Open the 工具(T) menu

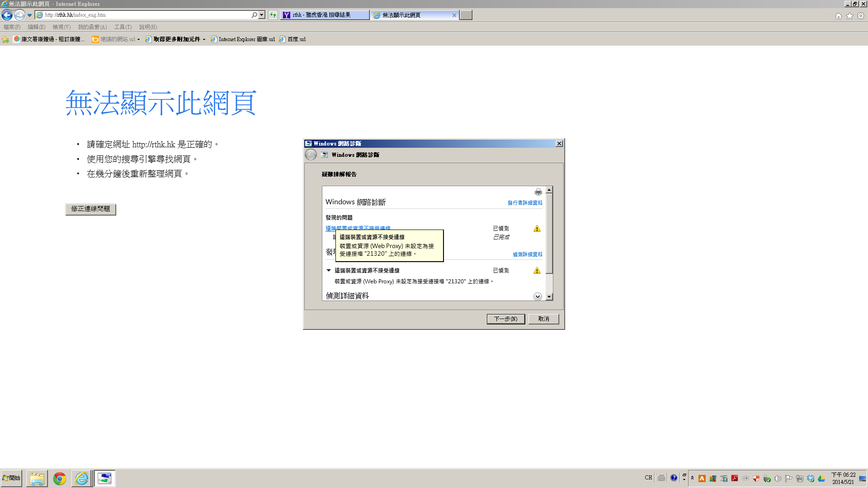[x=123, y=27]
